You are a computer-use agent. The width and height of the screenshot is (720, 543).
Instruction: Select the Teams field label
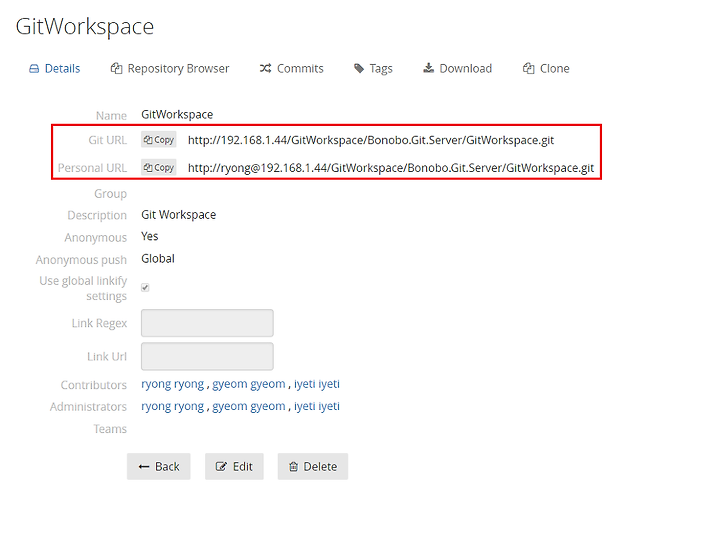click(x=110, y=429)
